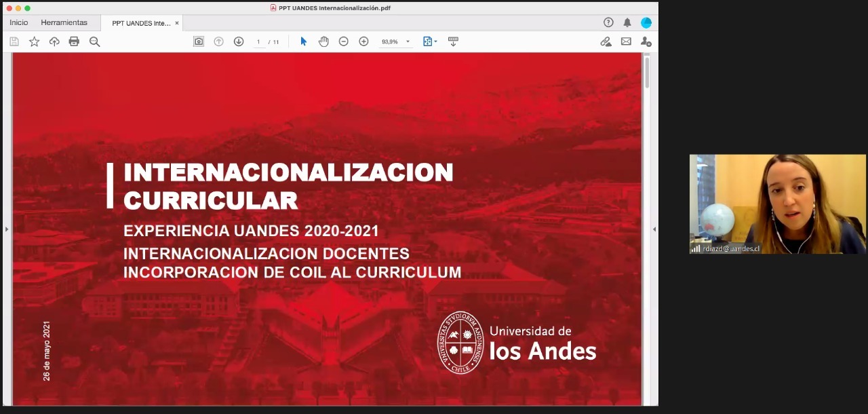The height and width of the screenshot is (414, 868).
Task: Click the share with others person icon
Action: coord(646,41)
